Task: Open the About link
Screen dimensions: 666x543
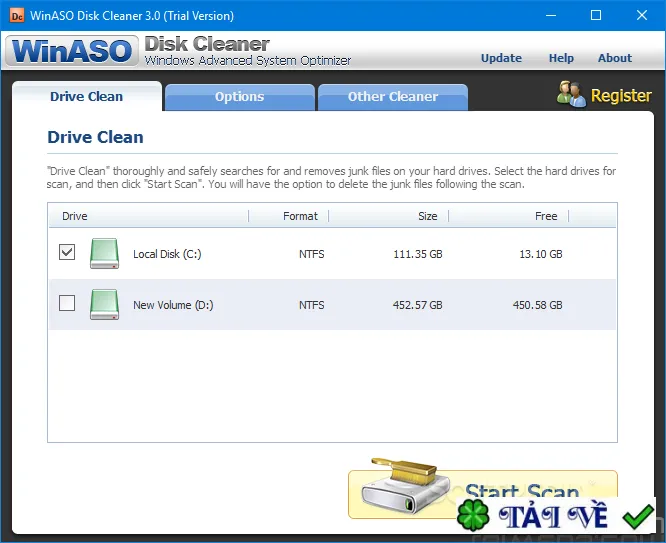Action: 615,58
